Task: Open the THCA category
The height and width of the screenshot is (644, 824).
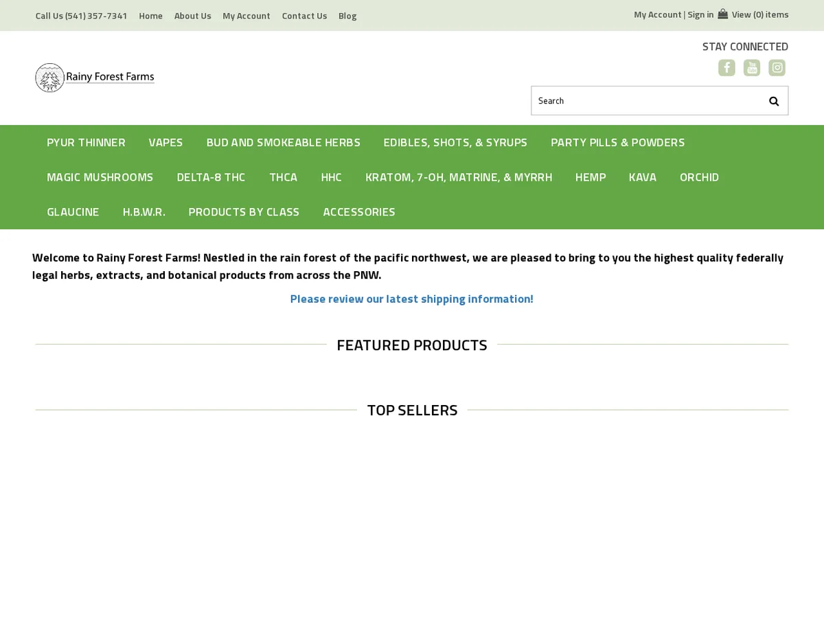Action: (x=284, y=177)
